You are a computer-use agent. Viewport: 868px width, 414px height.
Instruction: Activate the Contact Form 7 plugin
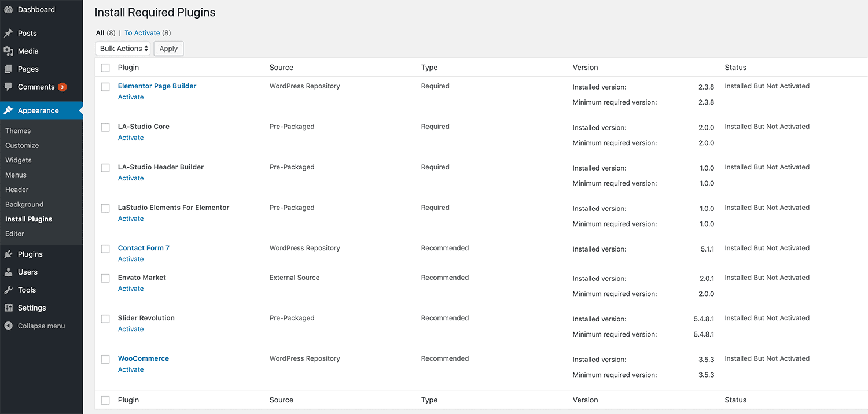click(130, 259)
